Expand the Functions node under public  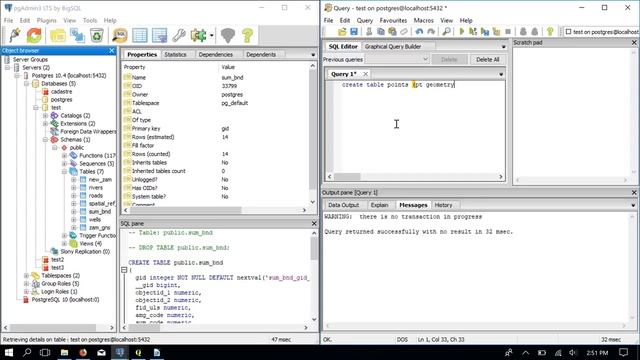64,156
